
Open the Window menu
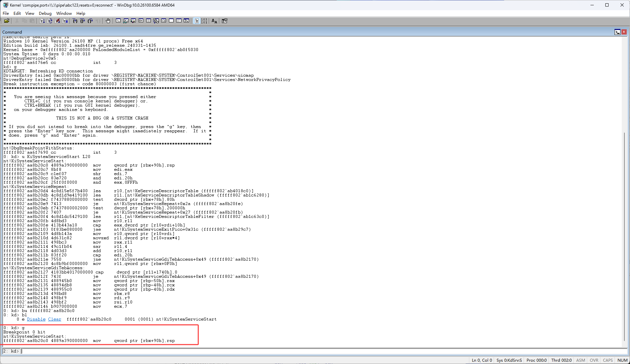click(64, 13)
